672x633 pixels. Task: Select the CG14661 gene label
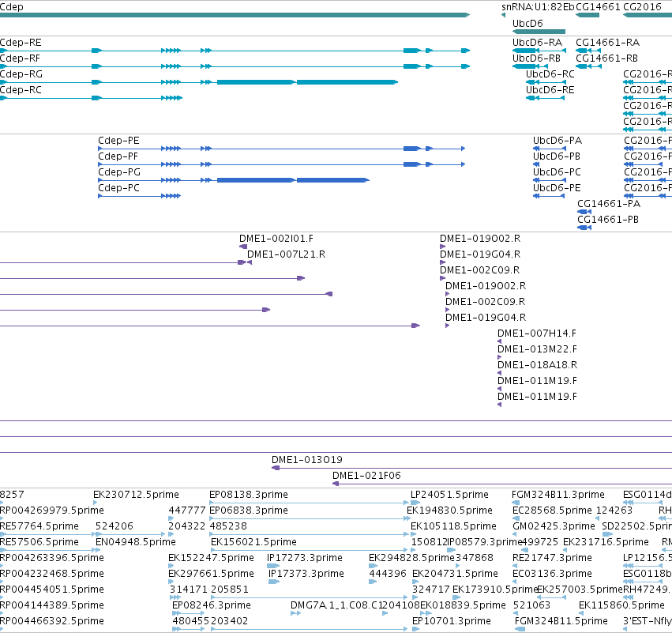(x=598, y=7)
